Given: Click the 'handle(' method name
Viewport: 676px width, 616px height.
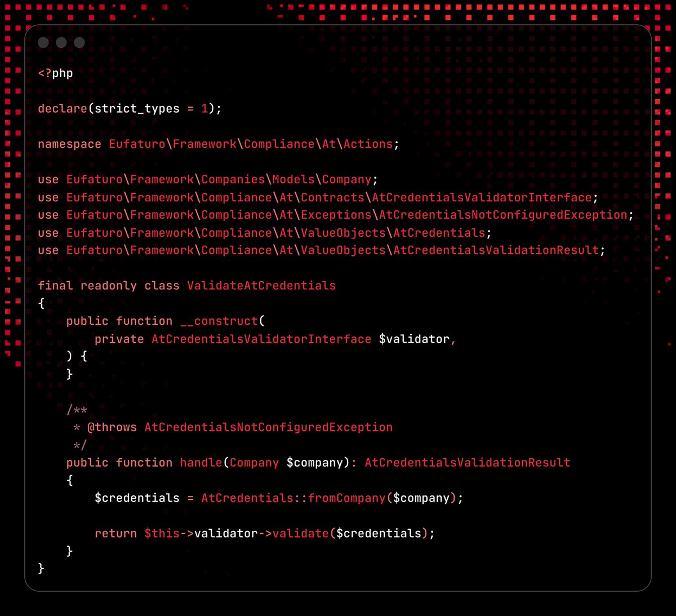Looking at the screenshot, I should pyautogui.click(x=204, y=463).
